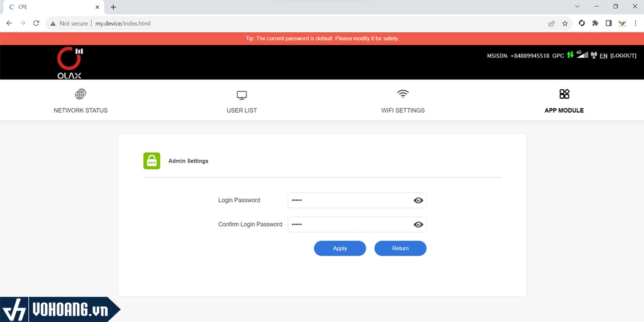This screenshot has width=644, height=322.
Task: Open the WiFi Settings signal icon
Action: click(x=403, y=94)
